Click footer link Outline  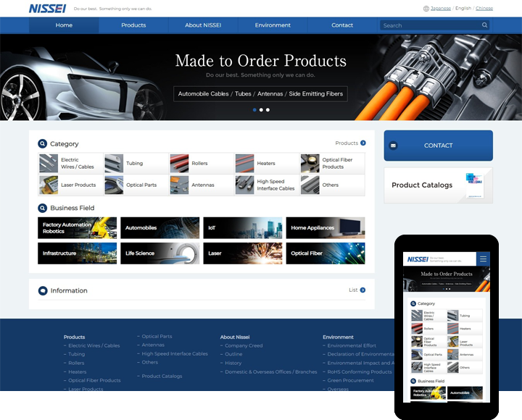tap(233, 354)
